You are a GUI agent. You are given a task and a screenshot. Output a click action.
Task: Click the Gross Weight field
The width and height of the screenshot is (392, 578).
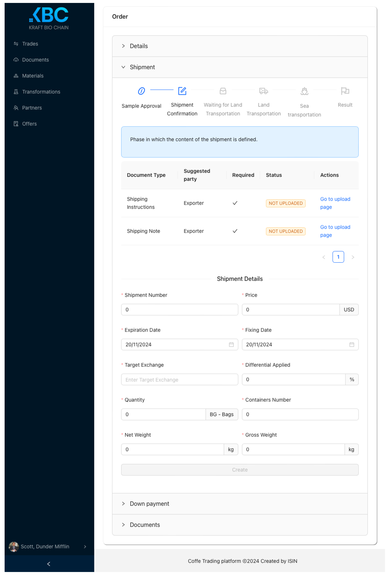(293, 449)
